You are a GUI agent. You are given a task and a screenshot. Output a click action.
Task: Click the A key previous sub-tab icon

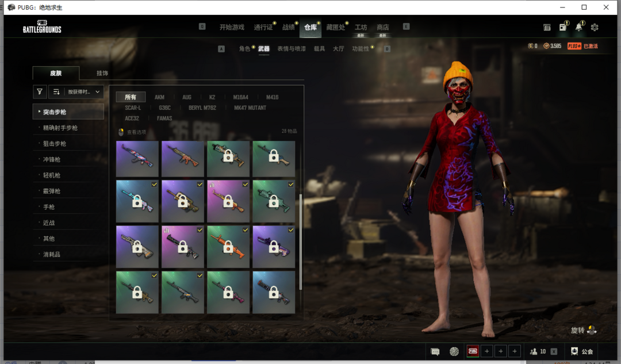tap(221, 49)
